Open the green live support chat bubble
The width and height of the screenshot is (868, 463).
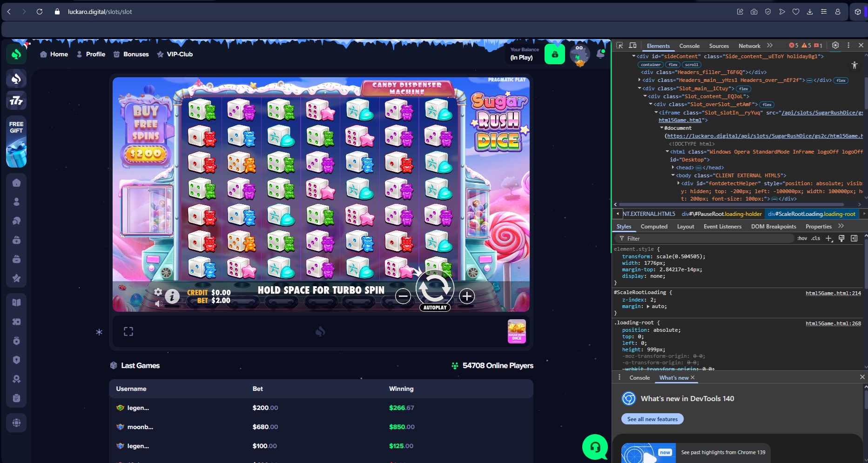coord(595,447)
